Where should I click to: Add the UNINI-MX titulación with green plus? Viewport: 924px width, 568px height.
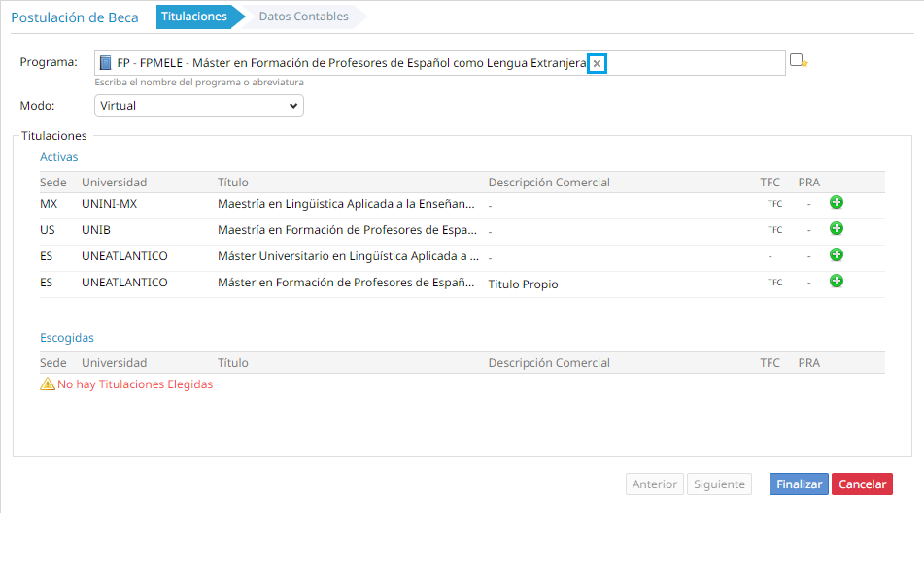coord(836,203)
